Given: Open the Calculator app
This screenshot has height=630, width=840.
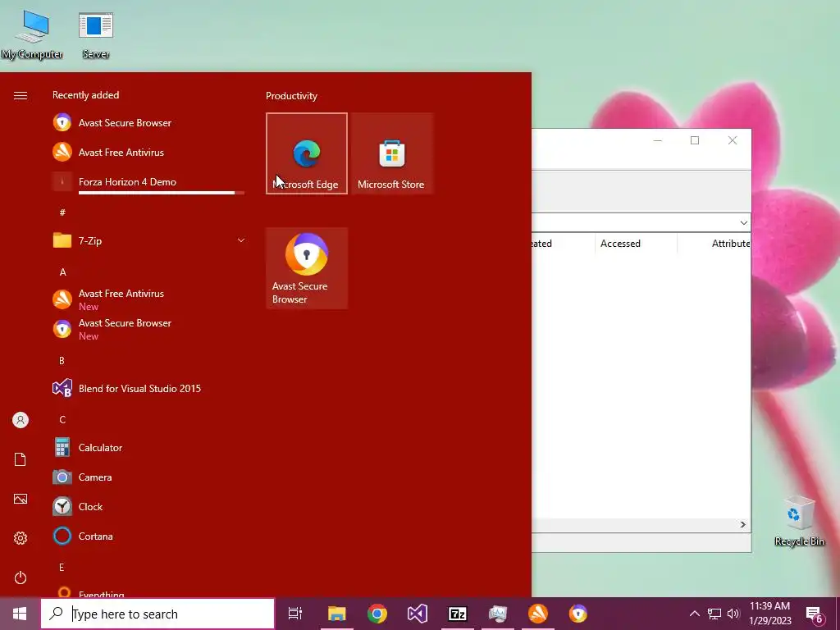Looking at the screenshot, I should pyautogui.click(x=148, y=447).
